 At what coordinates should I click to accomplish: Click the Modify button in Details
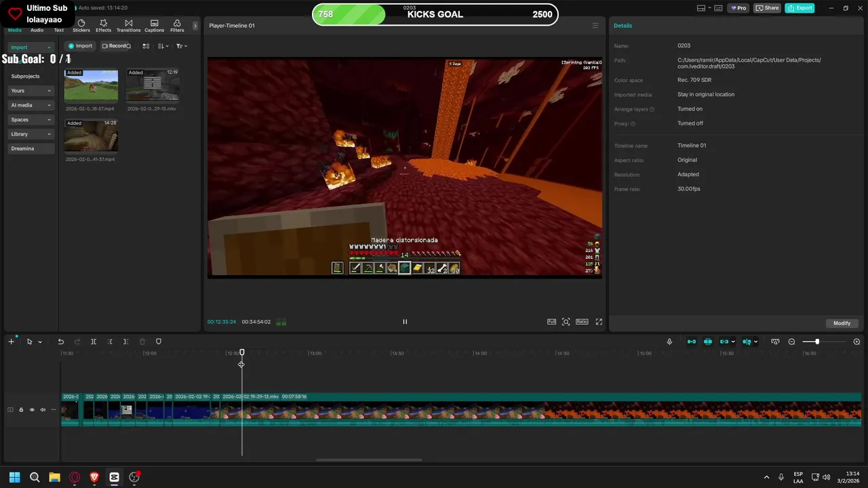click(x=842, y=323)
